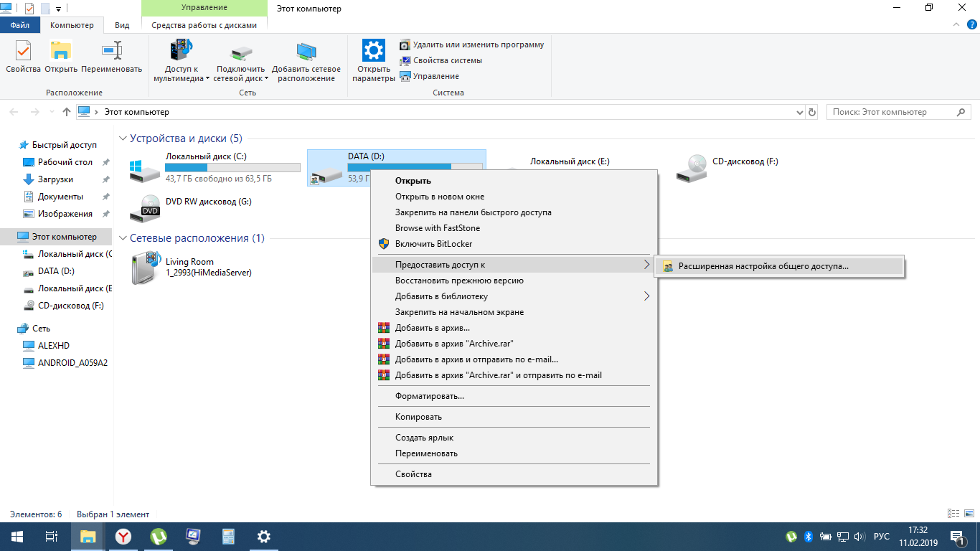Viewport: 980px width, 551px height.
Task: Select Сеть in navigation pane
Action: coord(41,329)
